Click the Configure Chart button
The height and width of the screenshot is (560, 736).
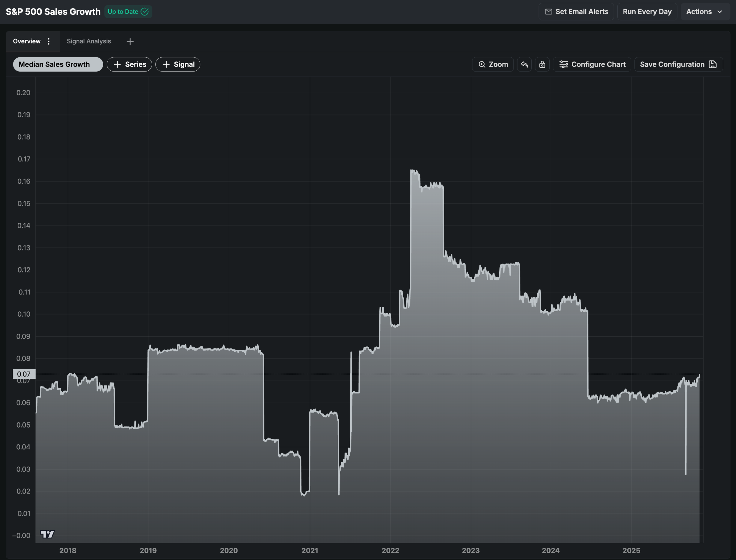(x=592, y=64)
